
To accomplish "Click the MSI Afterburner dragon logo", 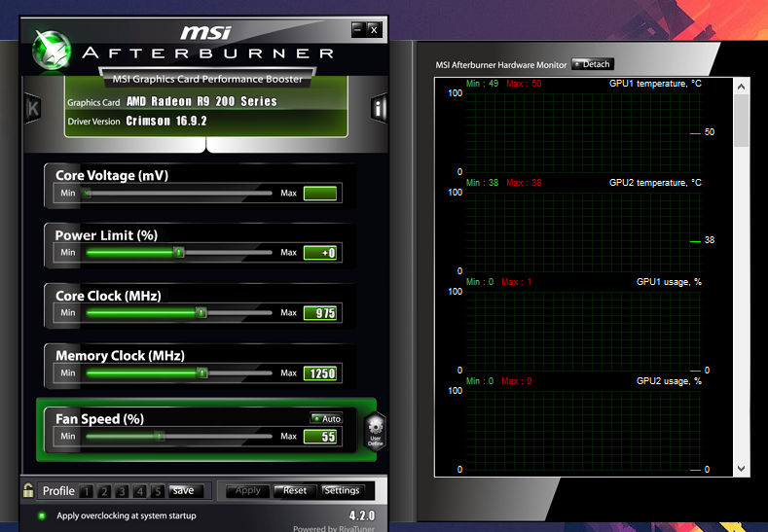I will [x=51, y=51].
